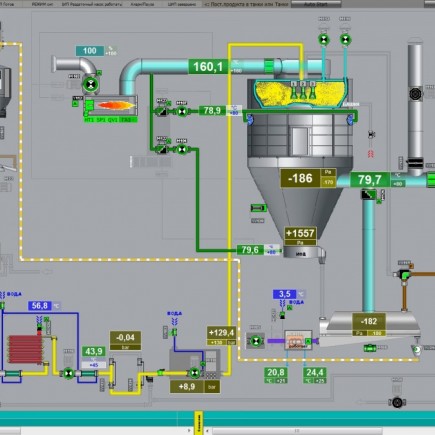Toggle the damper below the 79,7 exhaust
435x435 pixels.
pos(369,194)
